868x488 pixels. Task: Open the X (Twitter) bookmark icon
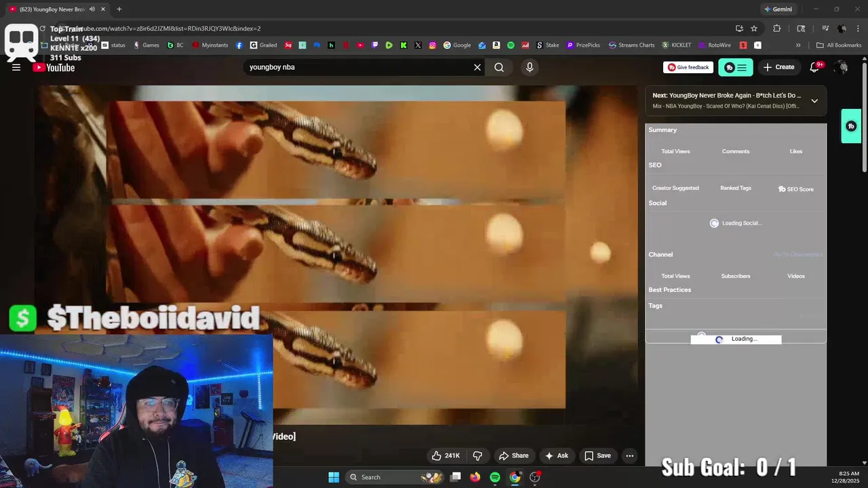[418, 45]
